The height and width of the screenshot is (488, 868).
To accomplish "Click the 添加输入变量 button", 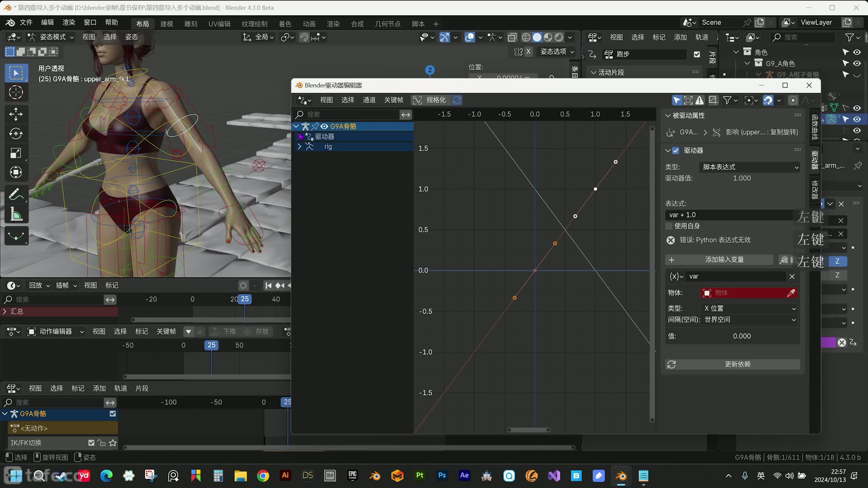I will [719, 260].
